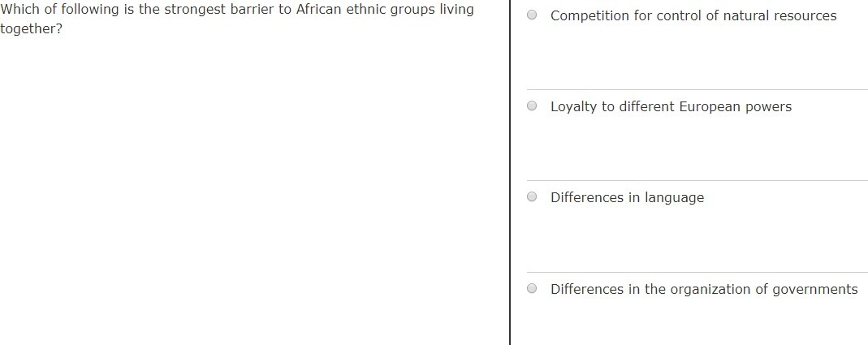This screenshot has width=868, height=345.
Task: Click the separator line below the Loyalty answer
Action: 697,180
